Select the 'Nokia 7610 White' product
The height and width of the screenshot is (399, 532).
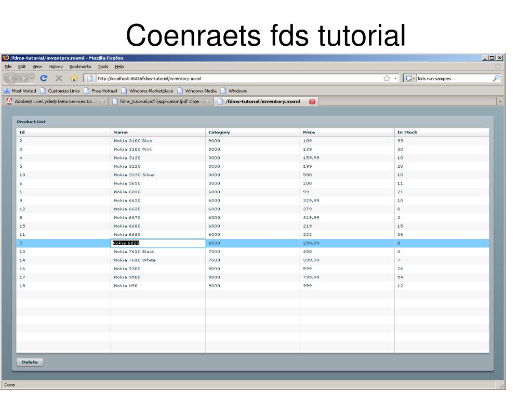253,260
